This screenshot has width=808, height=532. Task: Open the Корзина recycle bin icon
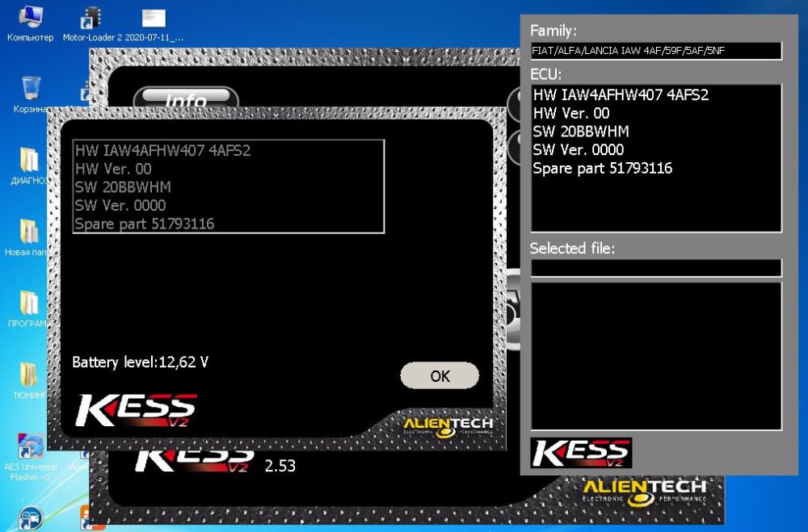pyautogui.click(x=31, y=94)
